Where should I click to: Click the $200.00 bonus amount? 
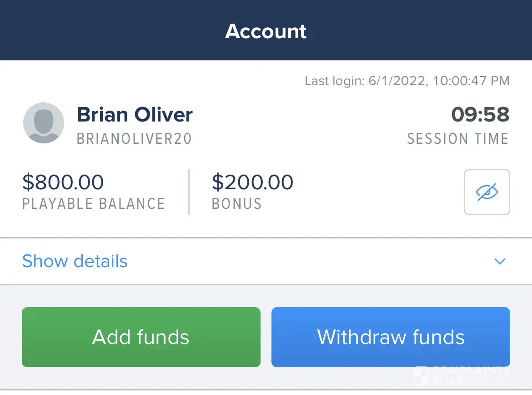coord(252,182)
